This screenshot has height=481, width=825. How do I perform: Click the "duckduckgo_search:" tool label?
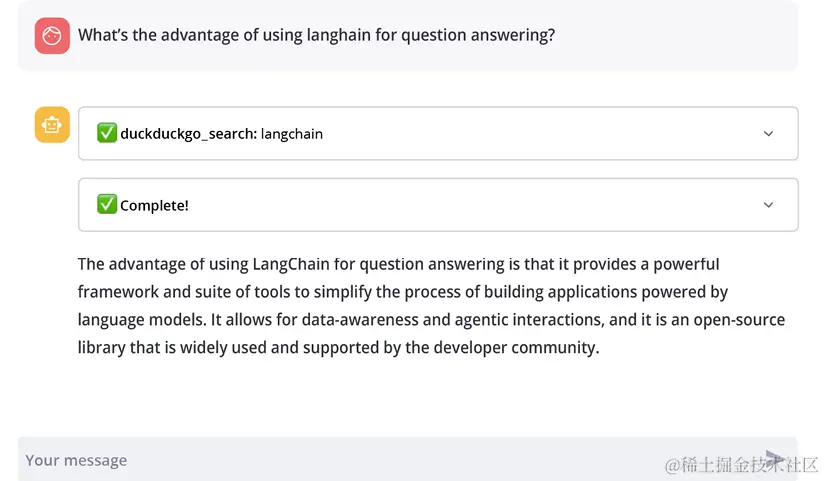point(188,134)
